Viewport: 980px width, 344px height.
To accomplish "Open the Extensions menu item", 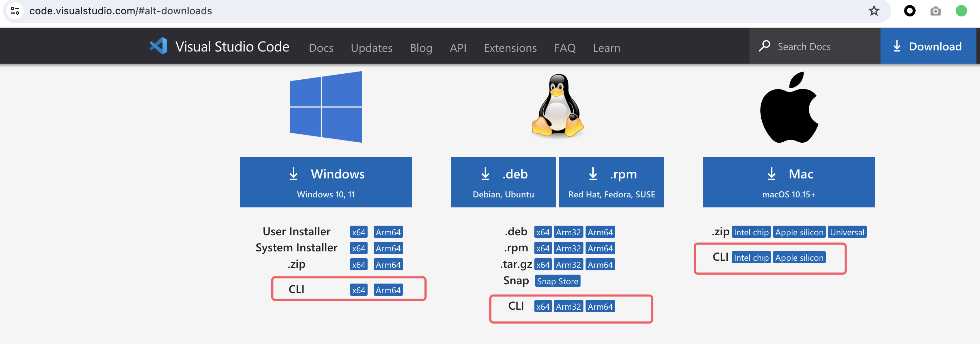I will (x=510, y=48).
